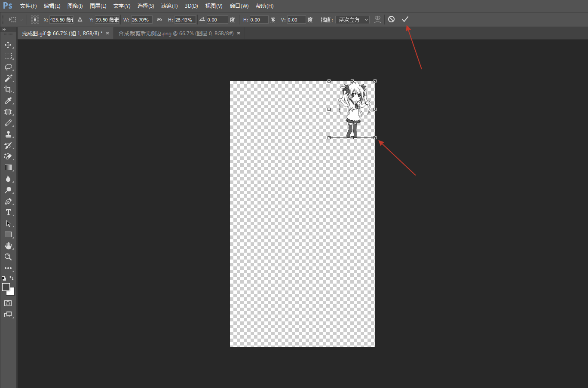Cancel the transform operation
Screen dimensions: 588x388
point(391,19)
